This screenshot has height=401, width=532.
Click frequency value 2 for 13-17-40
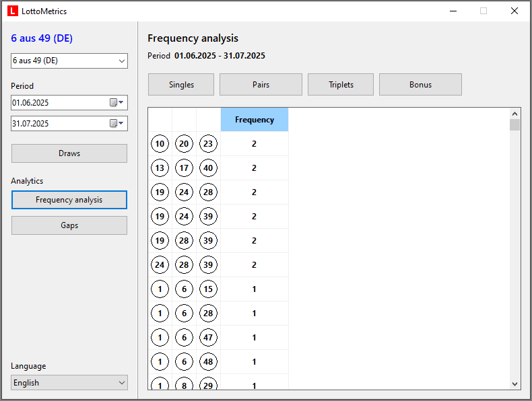click(254, 168)
